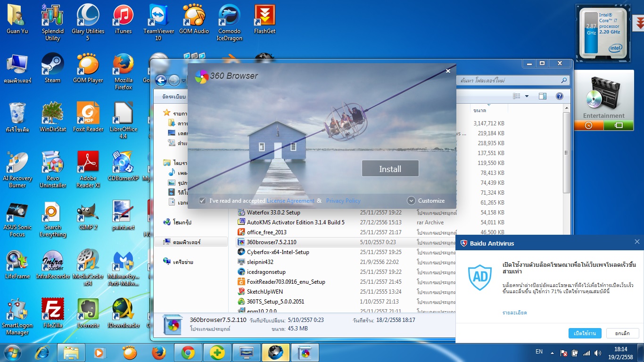The height and width of the screenshot is (362, 644).
Task: Open GIMP 2 from the desktop
Action: coord(88,215)
